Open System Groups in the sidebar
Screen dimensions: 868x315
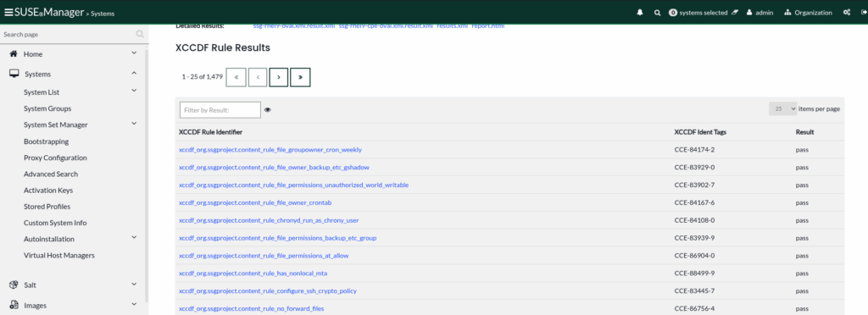(x=47, y=109)
